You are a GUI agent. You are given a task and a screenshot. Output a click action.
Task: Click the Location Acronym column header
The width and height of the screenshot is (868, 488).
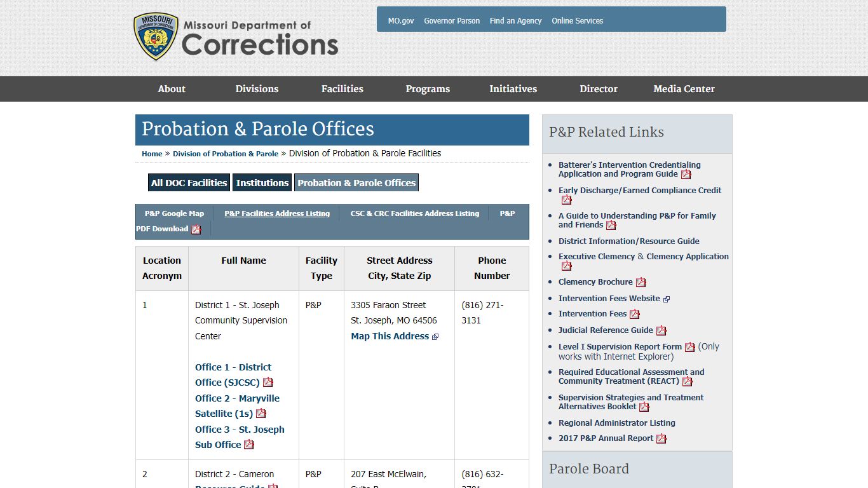click(162, 268)
